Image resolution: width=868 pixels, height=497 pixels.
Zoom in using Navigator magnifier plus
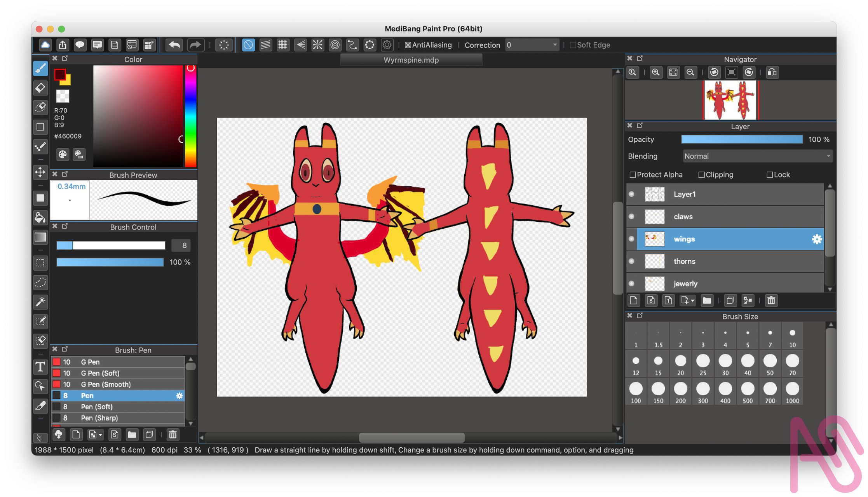coord(656,73)
